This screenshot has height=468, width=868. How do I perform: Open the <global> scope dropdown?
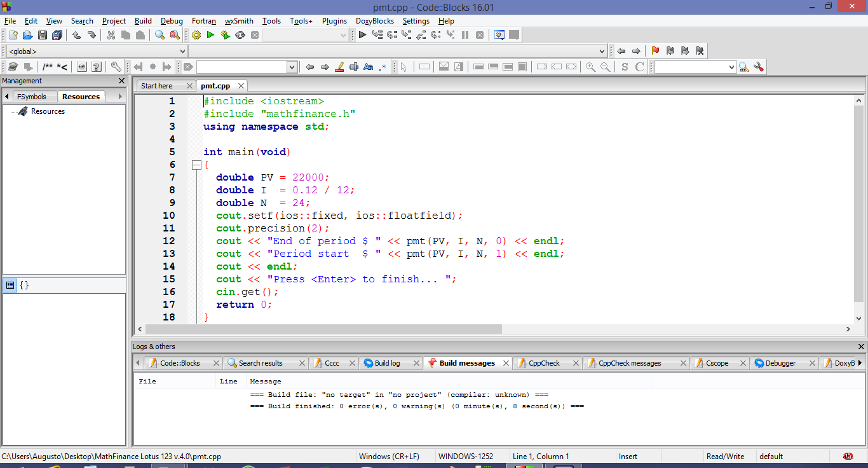tap(97, 51)
